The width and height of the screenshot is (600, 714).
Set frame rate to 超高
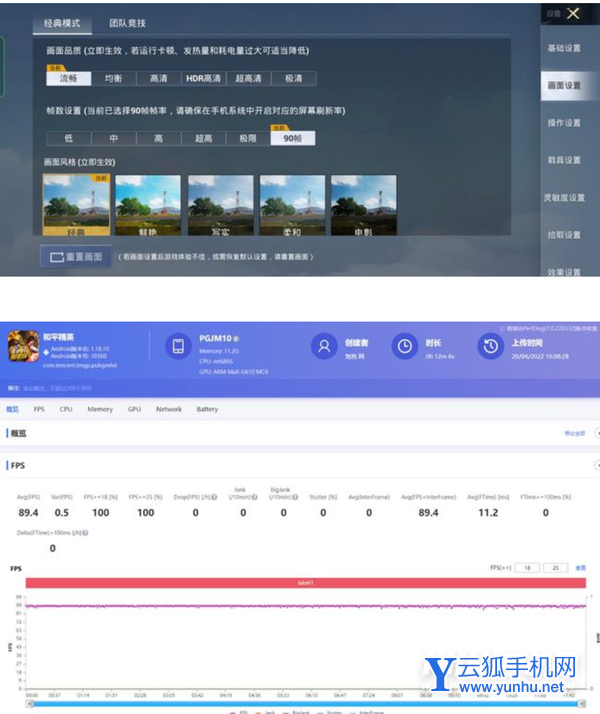(203, 138)
